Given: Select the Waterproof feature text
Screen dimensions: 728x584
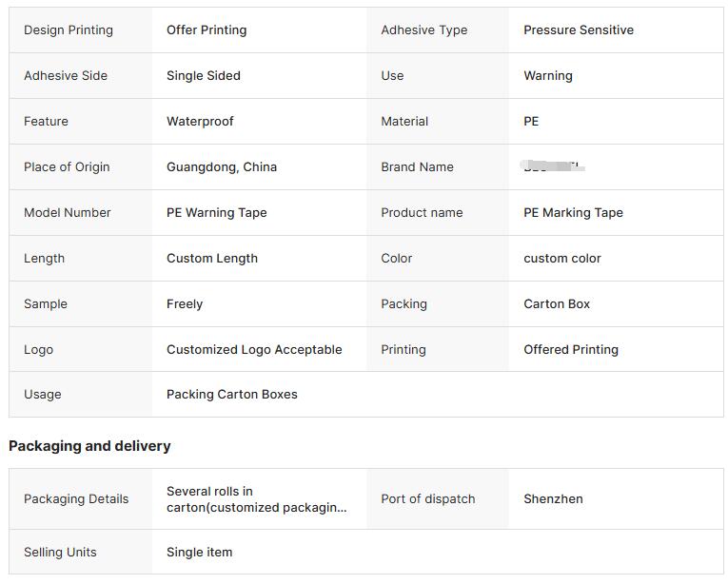Looking at the screenshot, I should click(x=200, y=121).
